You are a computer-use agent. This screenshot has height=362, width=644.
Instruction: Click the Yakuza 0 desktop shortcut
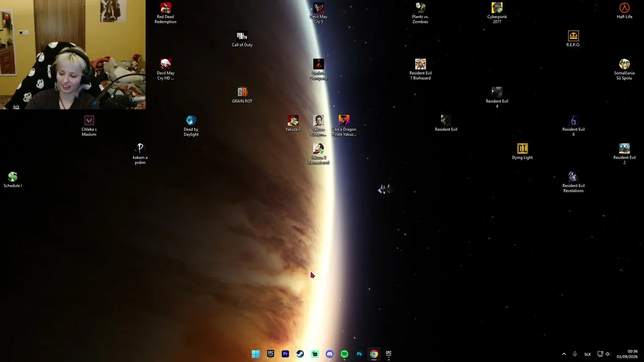(x=293, y=124)
